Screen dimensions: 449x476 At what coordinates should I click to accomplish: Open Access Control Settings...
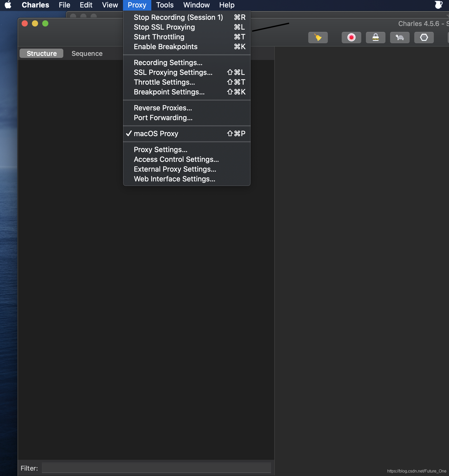tap(187, 159)
